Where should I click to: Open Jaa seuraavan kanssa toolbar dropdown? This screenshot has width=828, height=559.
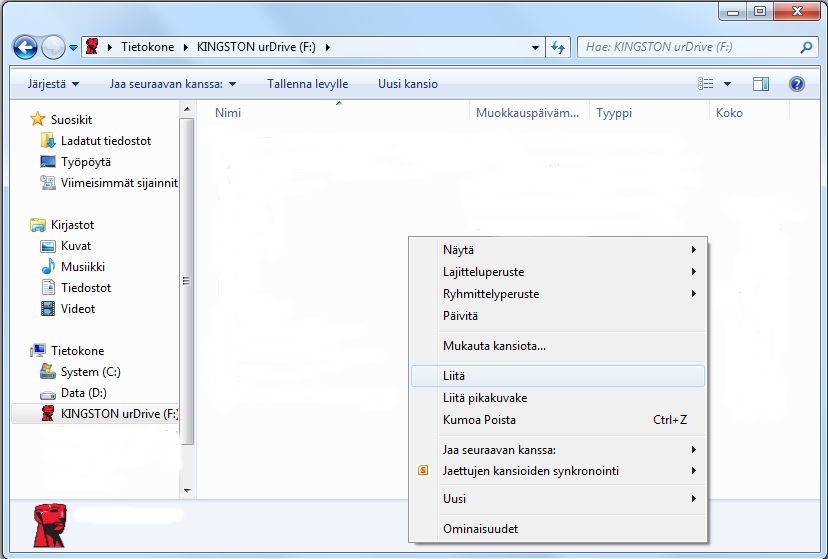(173, 84)
